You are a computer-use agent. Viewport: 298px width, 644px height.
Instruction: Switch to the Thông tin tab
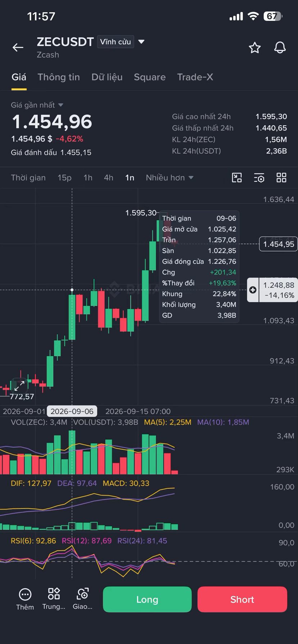coord(59,77)
